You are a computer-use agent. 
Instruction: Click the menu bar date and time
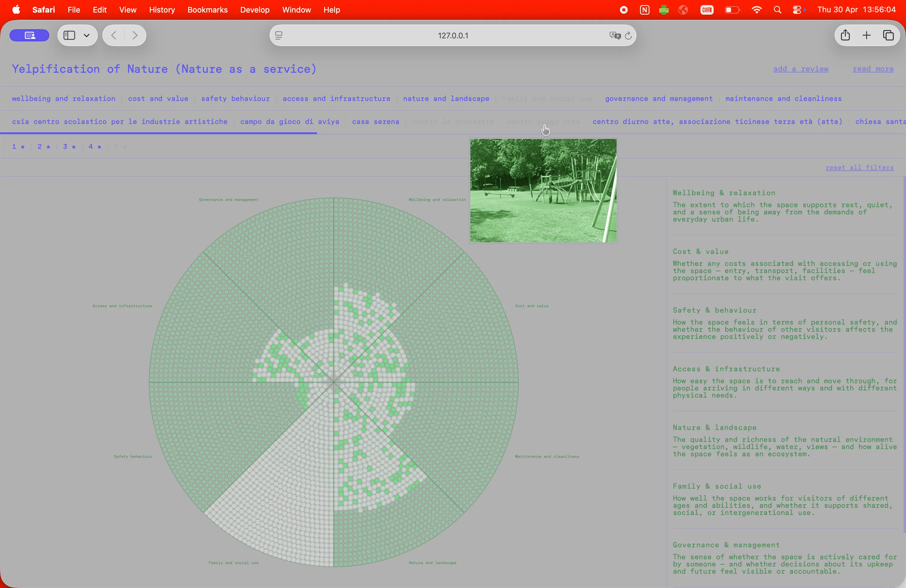(857, 10)
